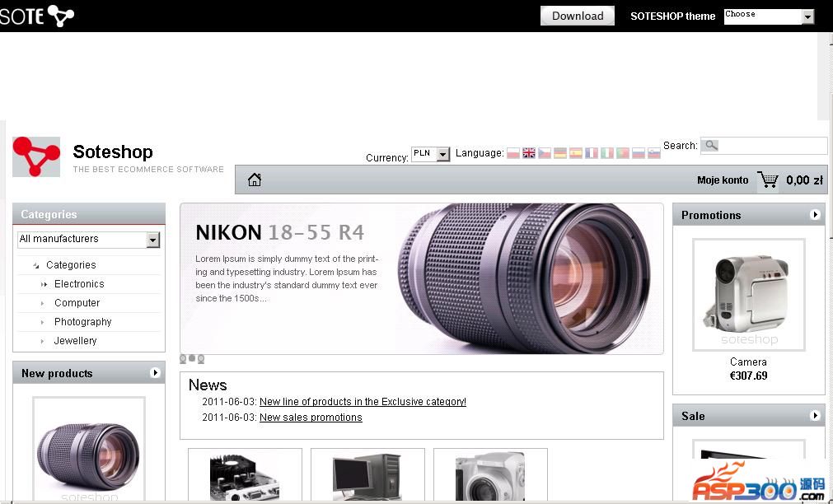Go to home via house icon

[255, 180]
